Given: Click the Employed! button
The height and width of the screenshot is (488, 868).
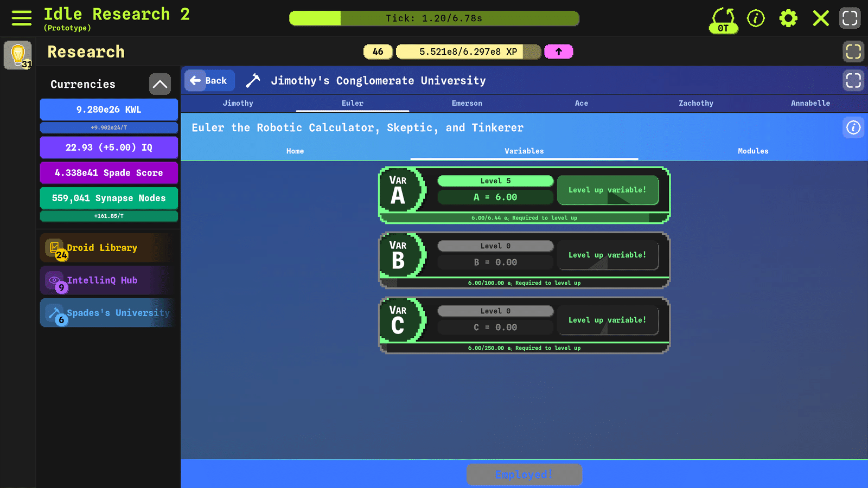Looking at the screenshot, I should click(x=524, y=474).
